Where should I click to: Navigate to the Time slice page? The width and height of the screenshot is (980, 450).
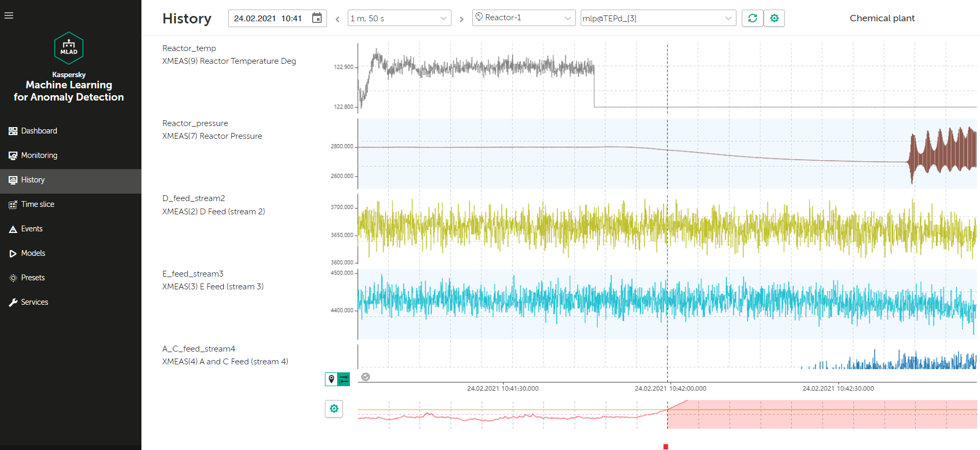pyautogui.click(x=37, y=204)
